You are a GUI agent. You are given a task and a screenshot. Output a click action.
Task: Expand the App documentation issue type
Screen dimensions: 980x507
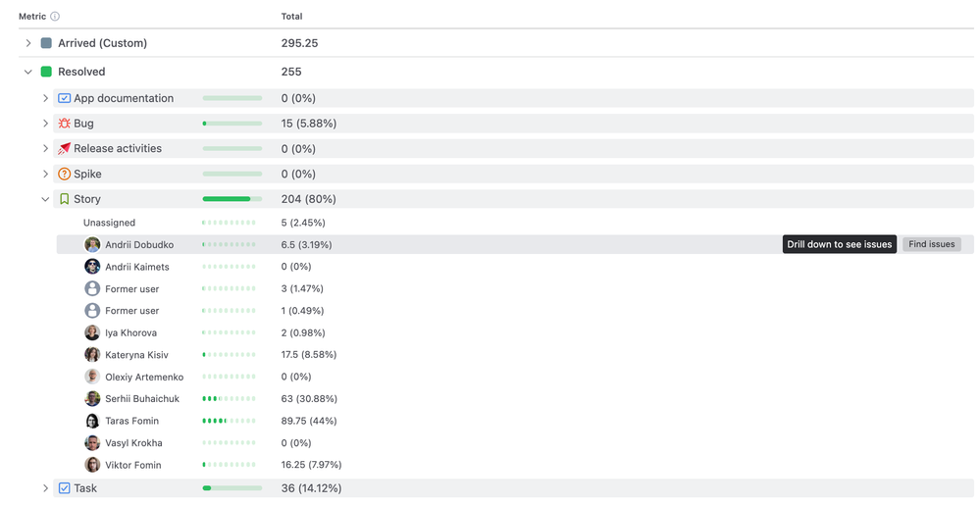click(45, 98)
